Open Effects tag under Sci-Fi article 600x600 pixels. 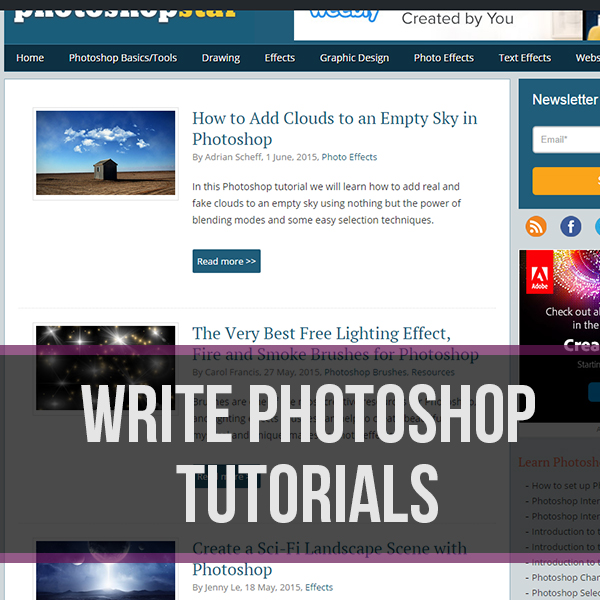pyautogui.click(x=319, y=587)
